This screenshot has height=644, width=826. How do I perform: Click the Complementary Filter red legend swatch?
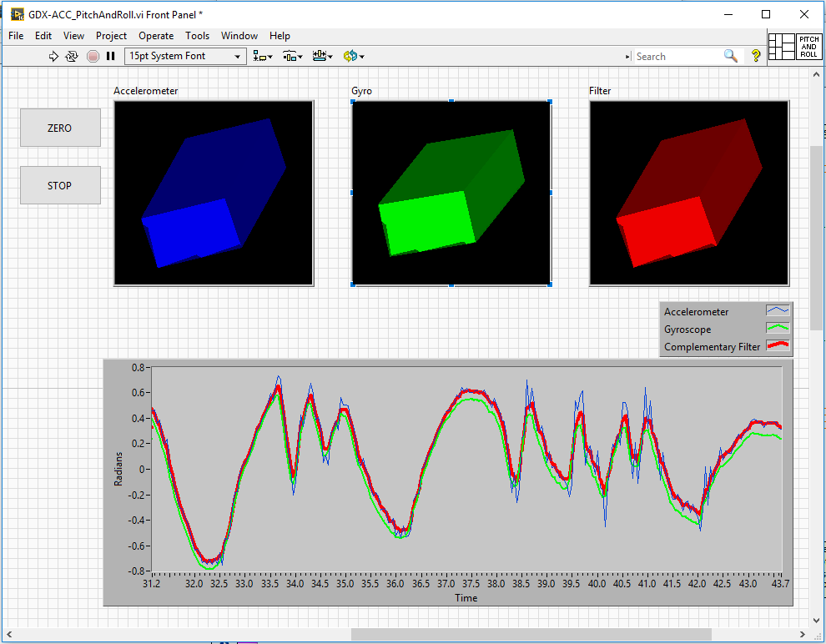(778, 345)
